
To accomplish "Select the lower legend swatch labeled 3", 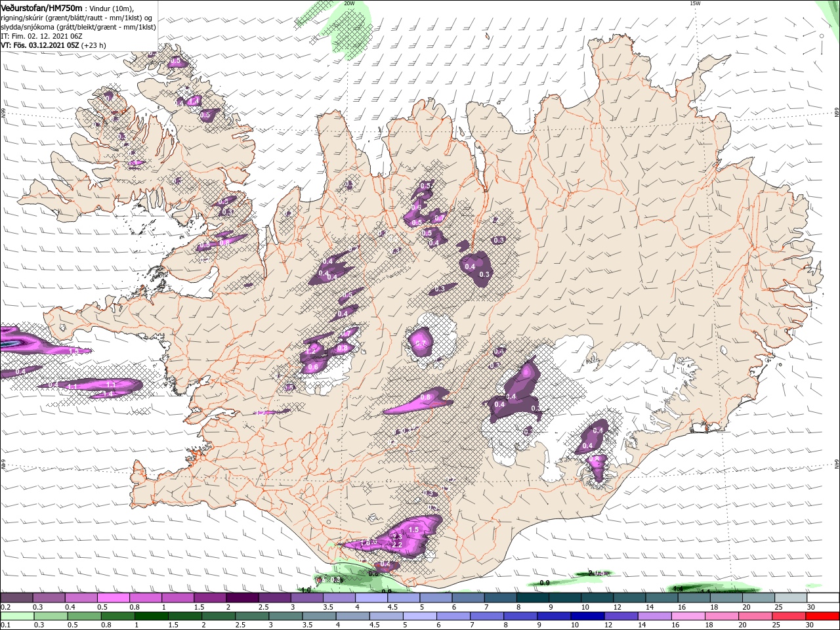I will (285, 616).
